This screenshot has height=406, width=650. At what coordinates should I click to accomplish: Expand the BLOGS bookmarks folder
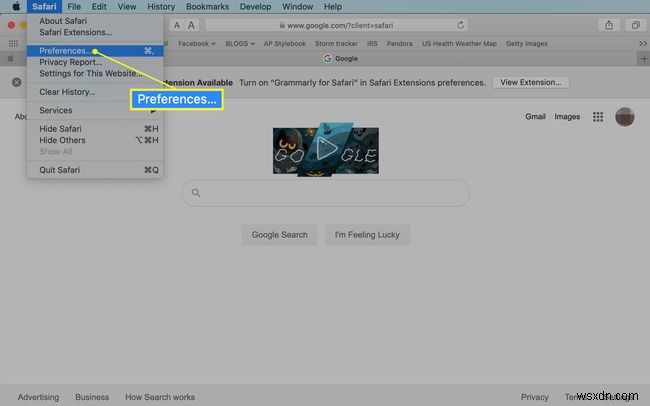click(240, 44)
